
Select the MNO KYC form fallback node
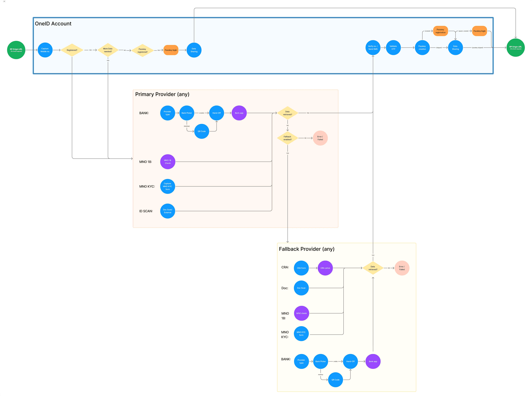tap(301, 334)
